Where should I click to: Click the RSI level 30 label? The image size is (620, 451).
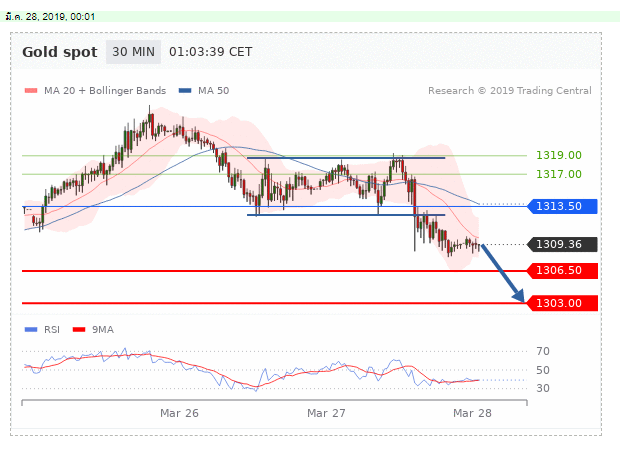click(x=543, y=388)
